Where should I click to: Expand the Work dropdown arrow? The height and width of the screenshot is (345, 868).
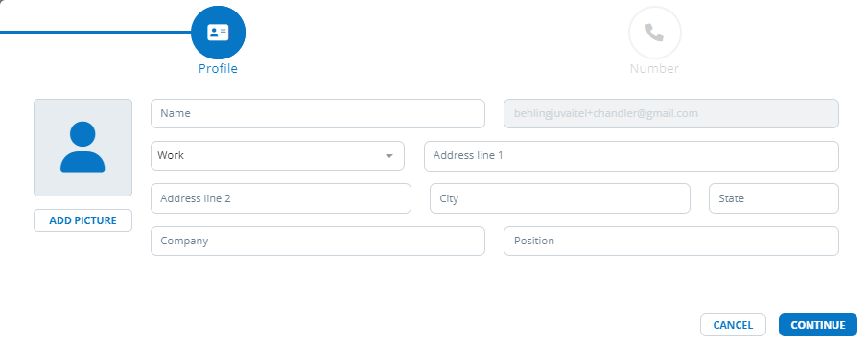coord(389,156)
